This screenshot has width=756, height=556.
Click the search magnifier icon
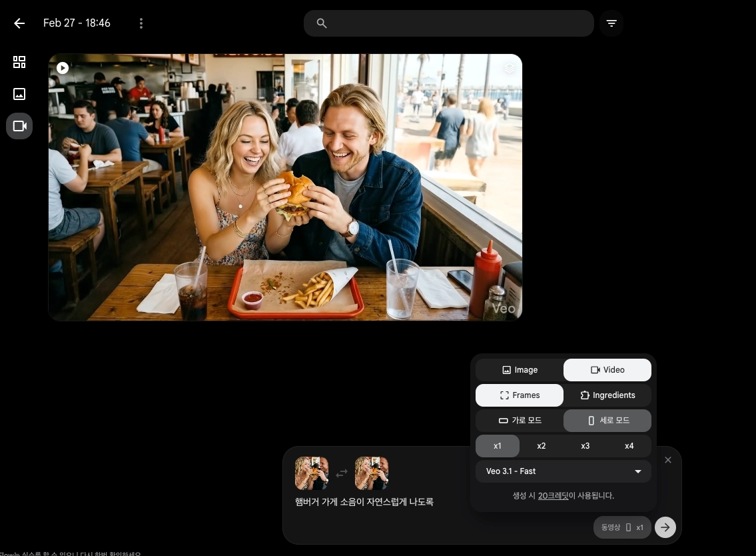(322, 23)
